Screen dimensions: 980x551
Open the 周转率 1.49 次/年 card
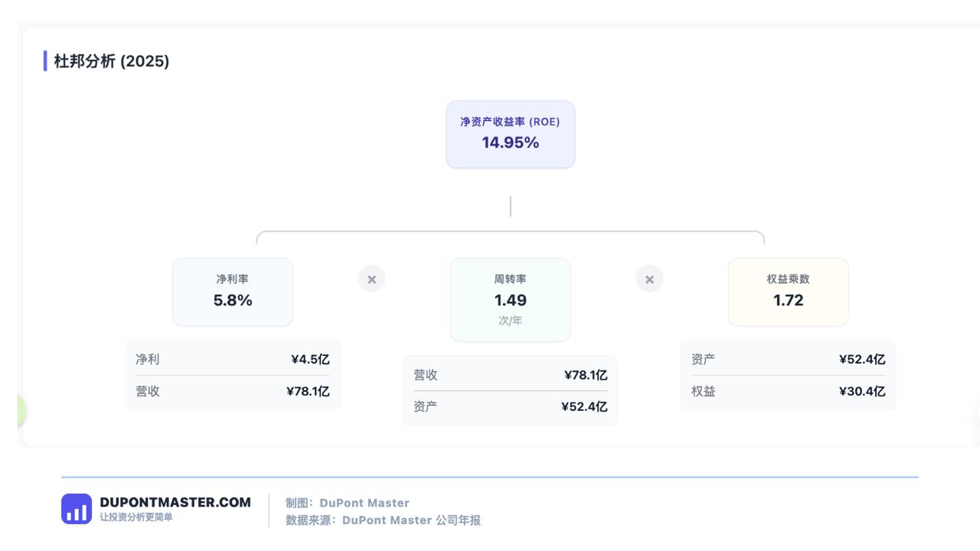coord(511,300)
